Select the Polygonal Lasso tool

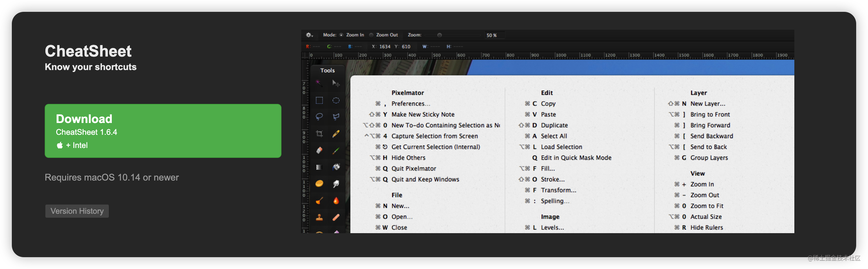point(336,117)
